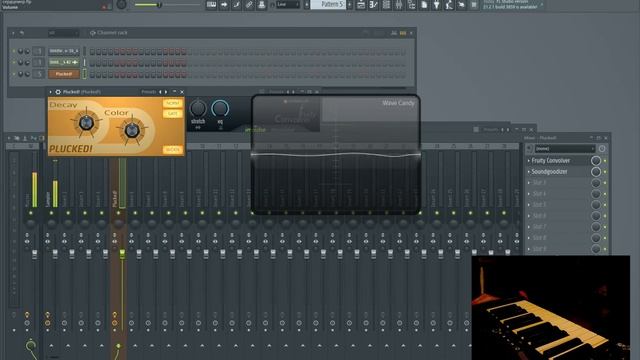The image size is (640, 360).
Task: Open Presets menu in Plucked! title bar
Action: [x=149, y=92]
